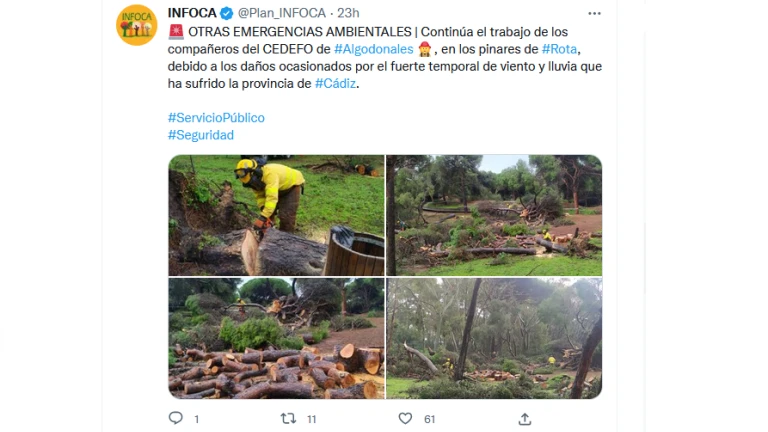Open the #Rota hashtag
Screen dimensions: 768x432
pos(559,49)
